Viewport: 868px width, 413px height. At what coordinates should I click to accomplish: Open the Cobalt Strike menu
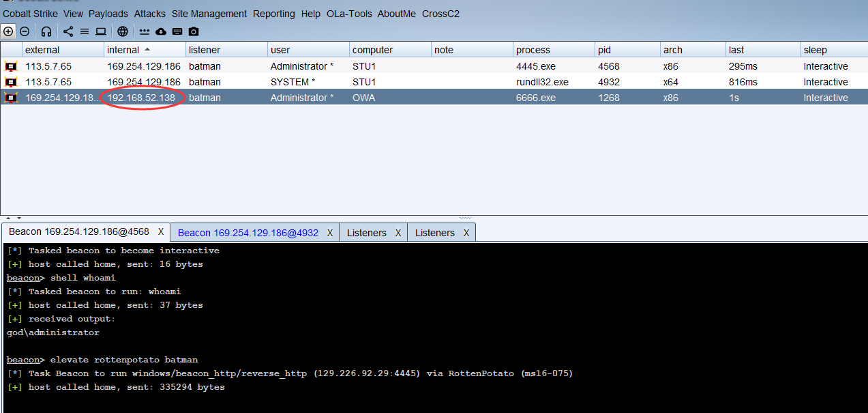[x=30, y=14]
